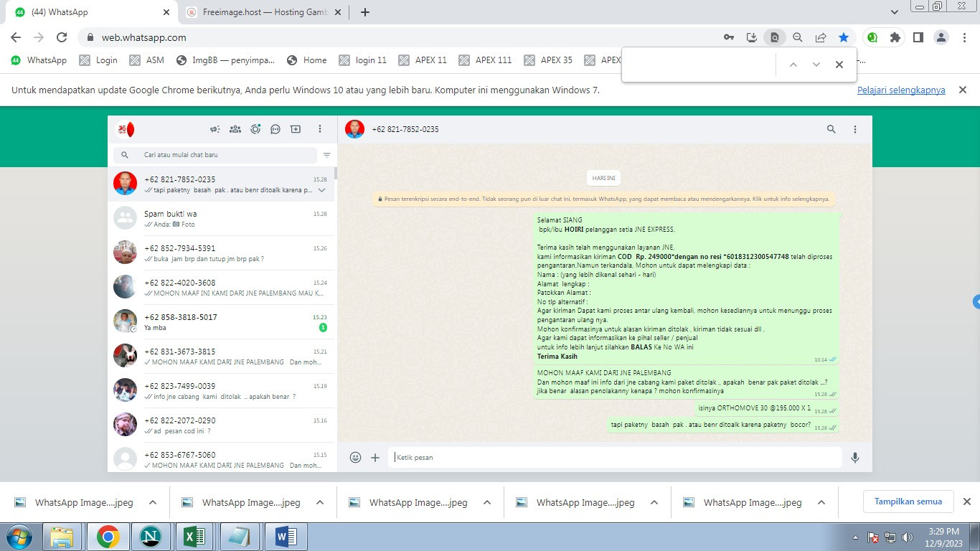Open sidebar three-dot menu

pyautogui.click(x=320, y=129)
